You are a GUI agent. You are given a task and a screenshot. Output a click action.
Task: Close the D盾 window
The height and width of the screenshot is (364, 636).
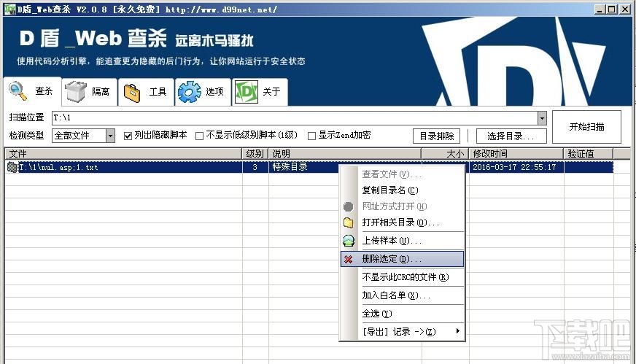point(625,9)
